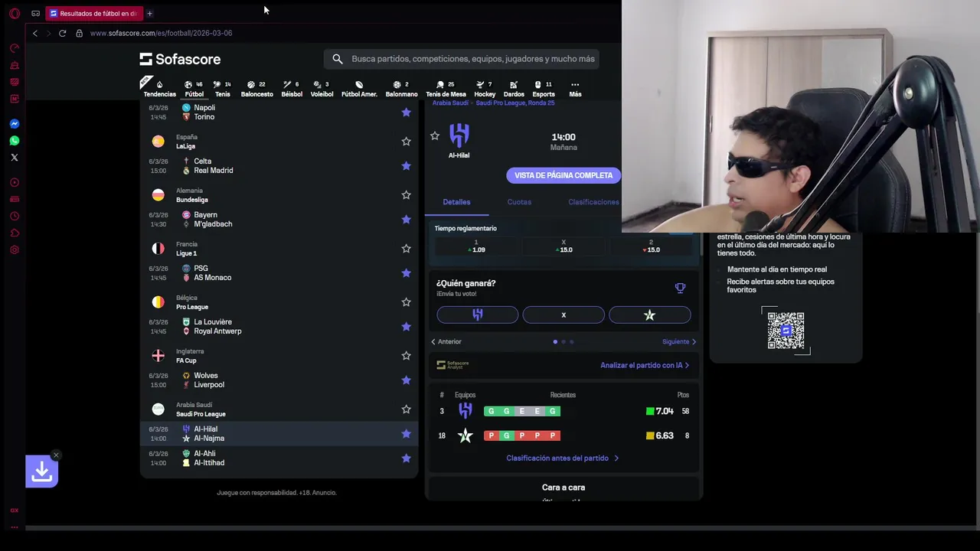Screen dimensions: 980x551
Task: Click the Al-Najma star crest in standings
Action: click(x=465, y=435)
